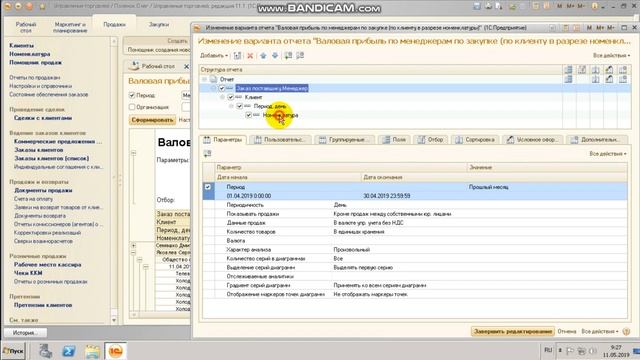Toggle the Клиент grouping checkbox

[x=231, y=97]
